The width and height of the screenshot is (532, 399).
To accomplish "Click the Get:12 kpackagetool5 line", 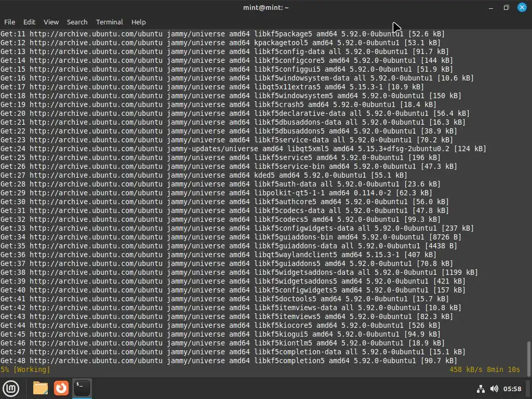I will (220, 43).
